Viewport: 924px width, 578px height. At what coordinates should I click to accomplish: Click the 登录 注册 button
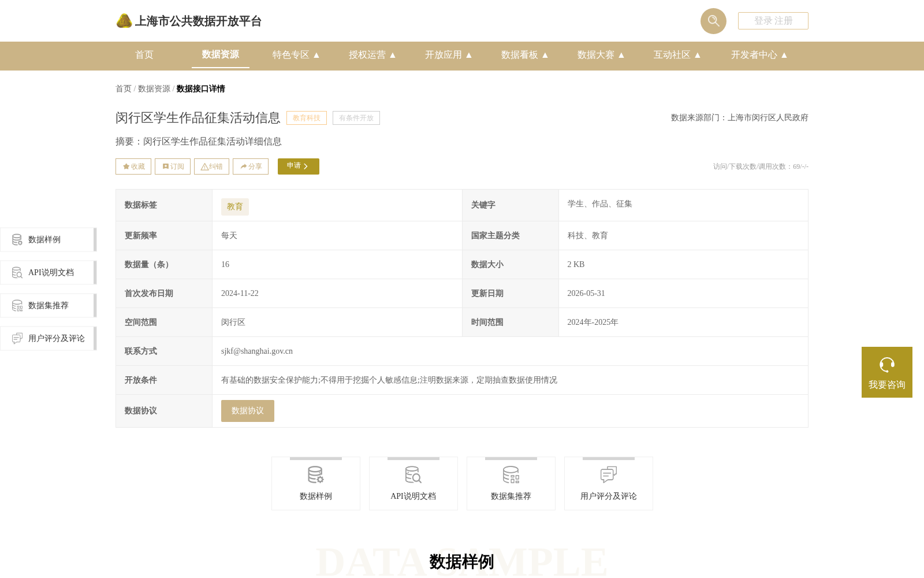[773, 21]
